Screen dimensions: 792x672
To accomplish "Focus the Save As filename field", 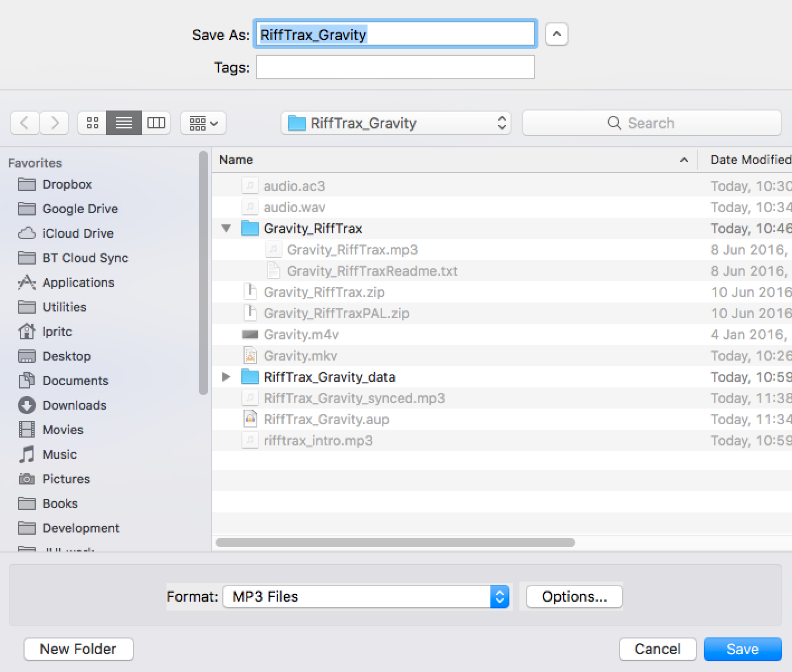I will coord(395,35).
